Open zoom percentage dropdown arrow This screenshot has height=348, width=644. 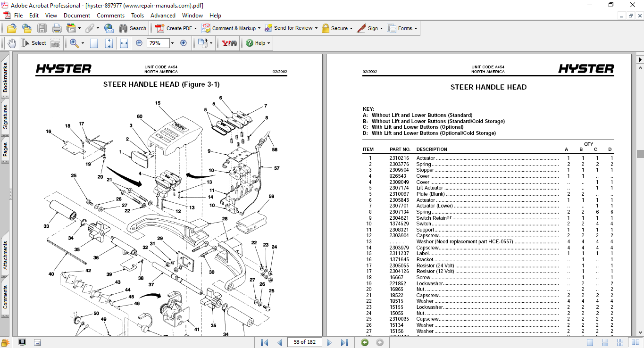tap(172, 43)
